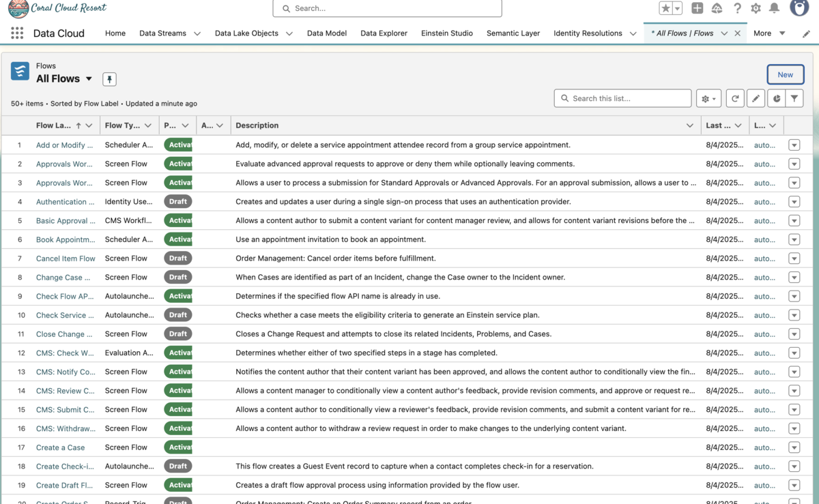Expand the Data Lake Objects chevron
Viewport: 819px width, 504px height.
coord(289,33)
